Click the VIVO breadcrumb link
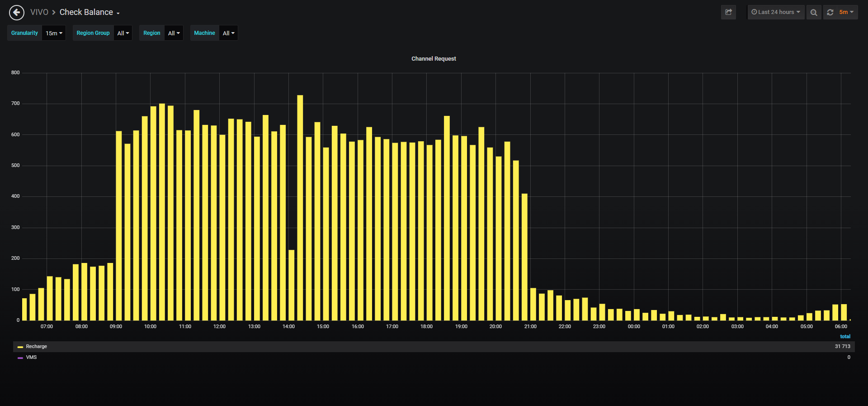 pyautogui.click(x=39, y=12)
